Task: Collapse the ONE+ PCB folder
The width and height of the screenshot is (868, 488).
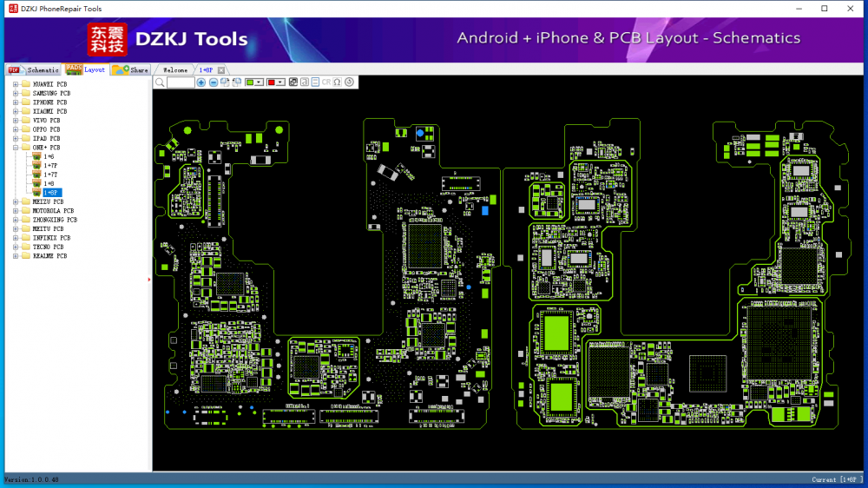Action: (x=15, y=148)
